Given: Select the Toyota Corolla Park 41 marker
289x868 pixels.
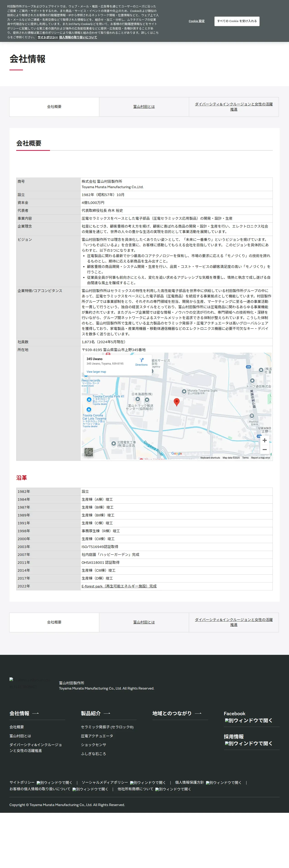Looking at the screenshot, I should pyautogui.click(x=89, y=400).
